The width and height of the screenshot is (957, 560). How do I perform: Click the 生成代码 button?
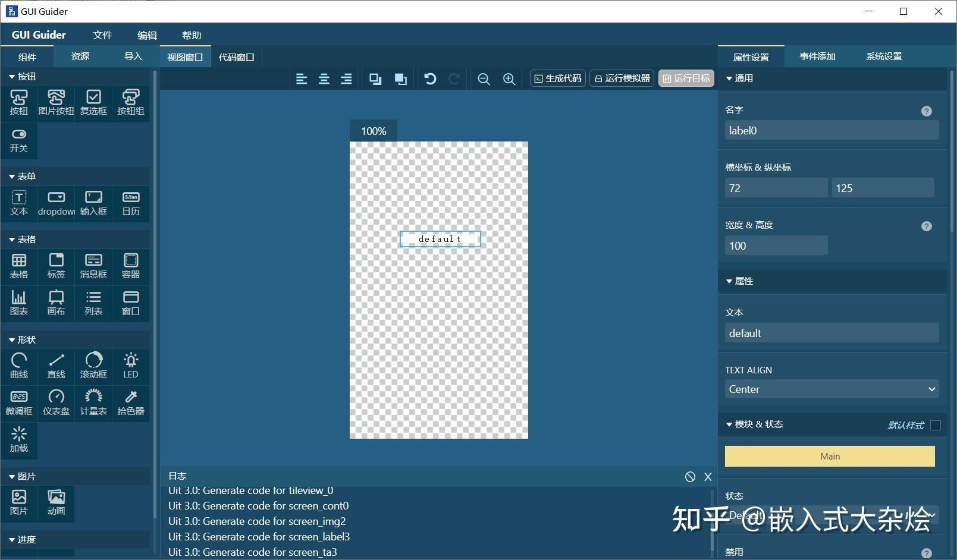tap(557, 78)
